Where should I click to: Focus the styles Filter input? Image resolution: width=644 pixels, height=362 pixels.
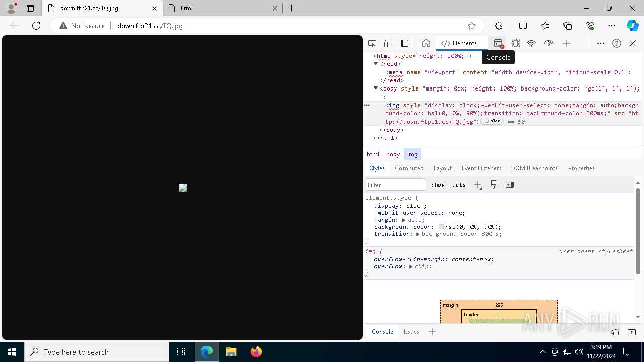click(x=396, y=185)
